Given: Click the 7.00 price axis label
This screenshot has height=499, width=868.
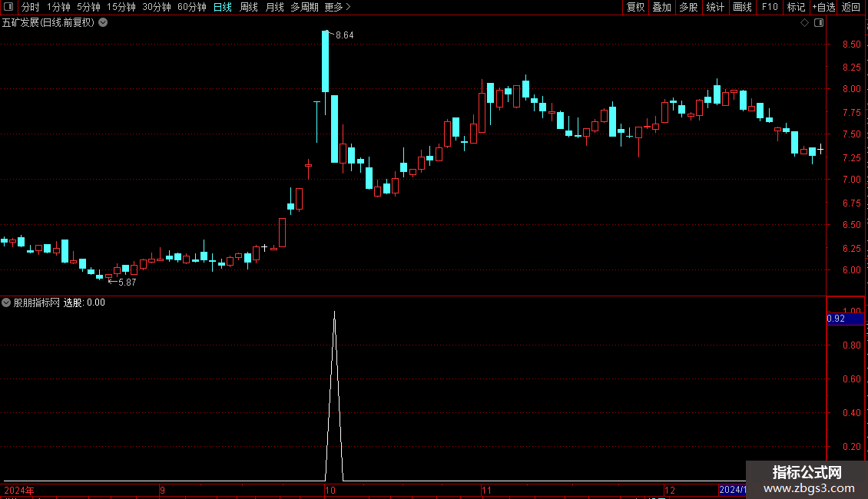Looking at the screenshot, I should pos(851,179).
